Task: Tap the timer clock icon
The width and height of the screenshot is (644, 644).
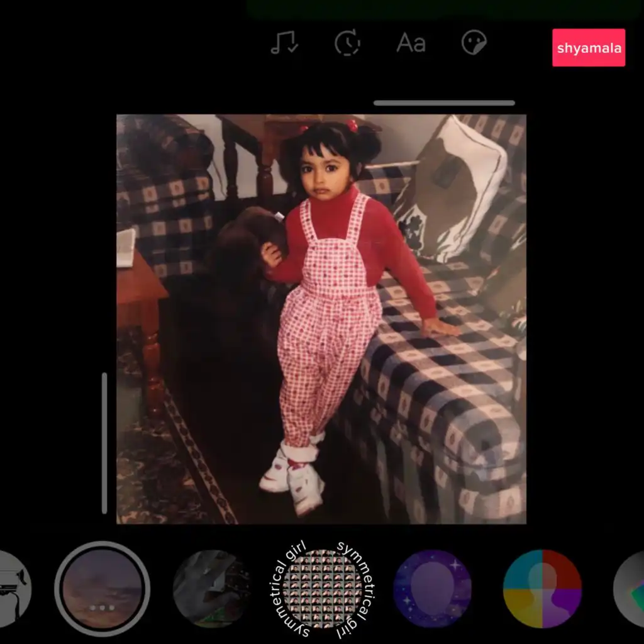Action: 347,42
